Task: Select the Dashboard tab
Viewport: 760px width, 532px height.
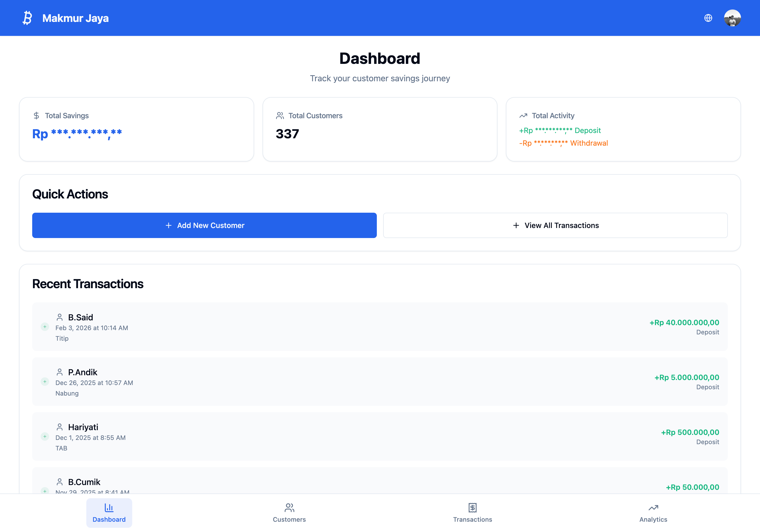Action: (109, 512)
